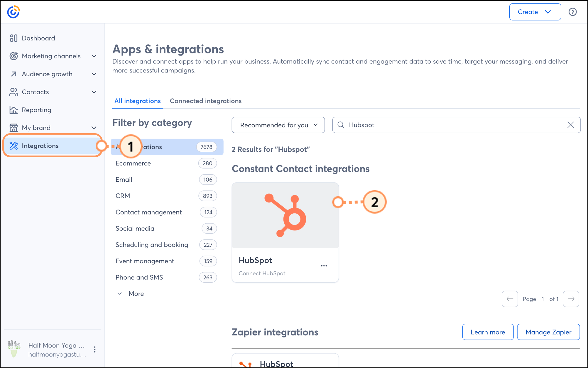Click the 2 Results for Hubspot text

coord(271,149)
